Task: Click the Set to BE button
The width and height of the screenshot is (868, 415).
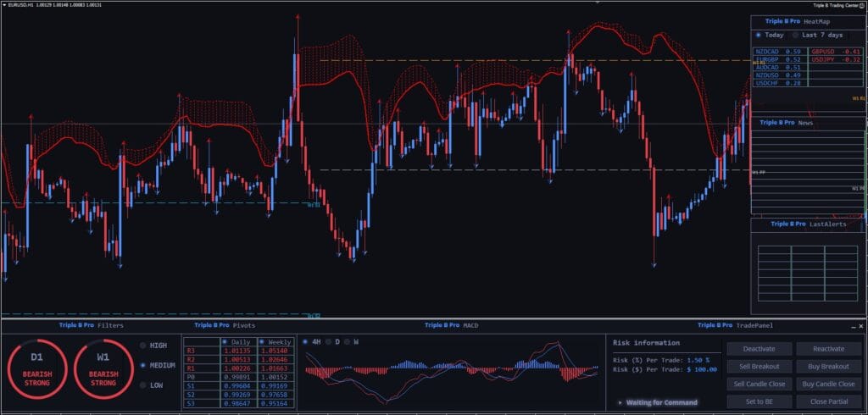Action: (759, 401)
